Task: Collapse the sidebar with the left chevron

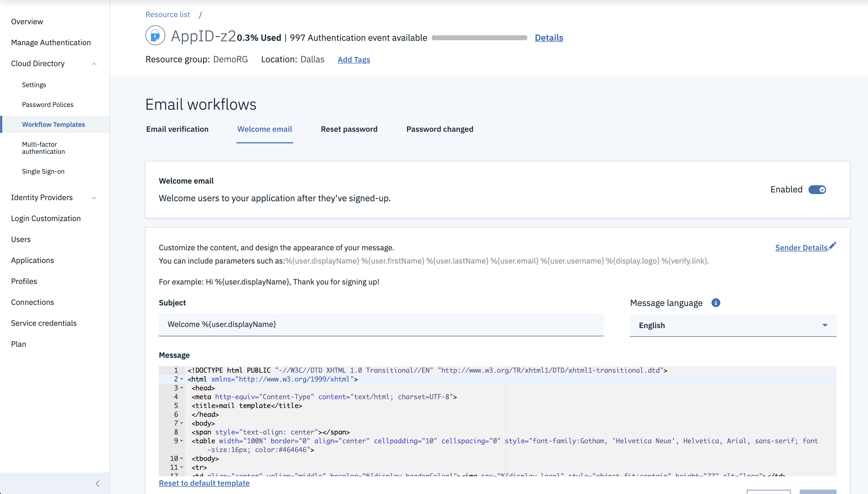Action: click(98, 484)
